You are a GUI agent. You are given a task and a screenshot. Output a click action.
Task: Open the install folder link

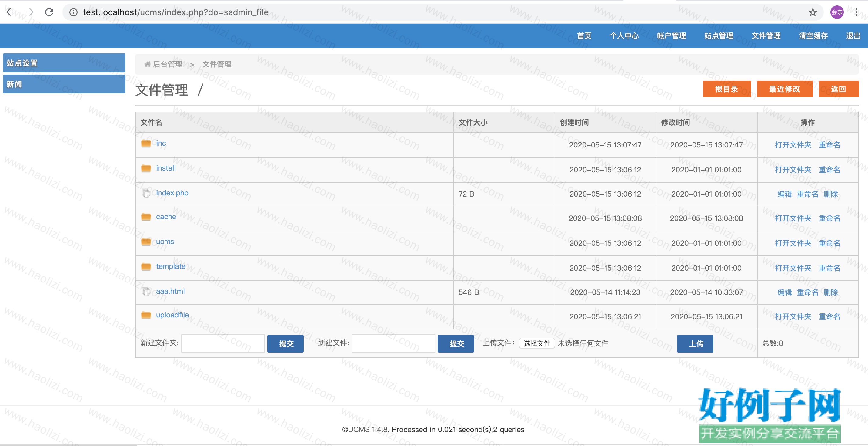tap(166, 168)
